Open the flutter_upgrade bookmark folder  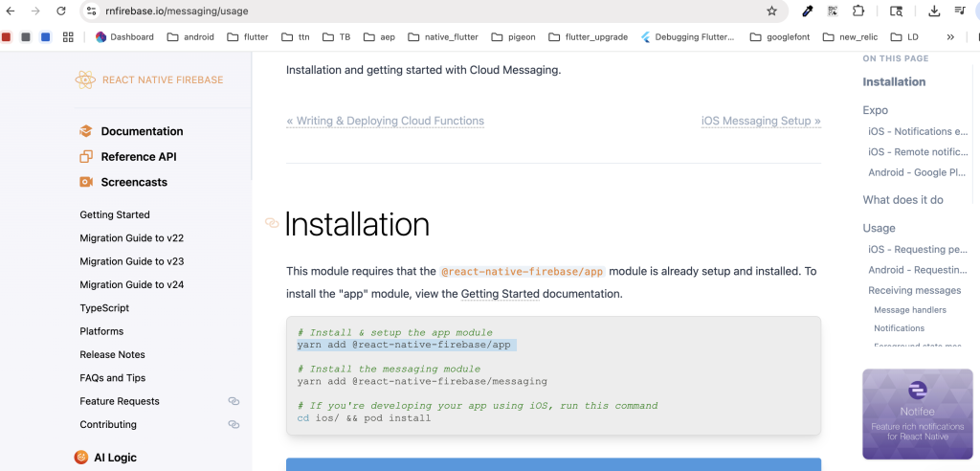pos(589,37)
